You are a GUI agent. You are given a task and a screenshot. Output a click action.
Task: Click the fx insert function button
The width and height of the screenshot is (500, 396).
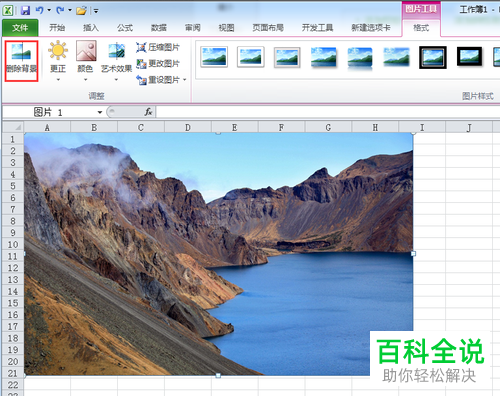tap(148, 112)
